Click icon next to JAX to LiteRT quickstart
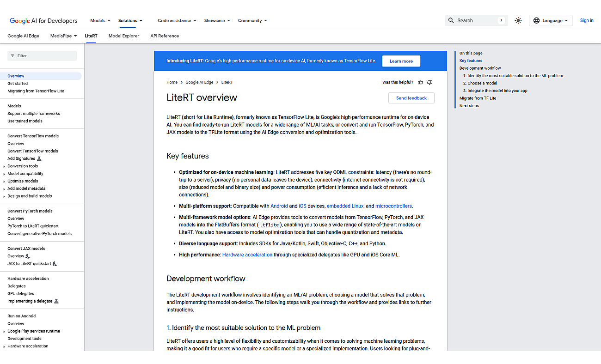Viewport: 601px width, 364px height. pos(55,264)
